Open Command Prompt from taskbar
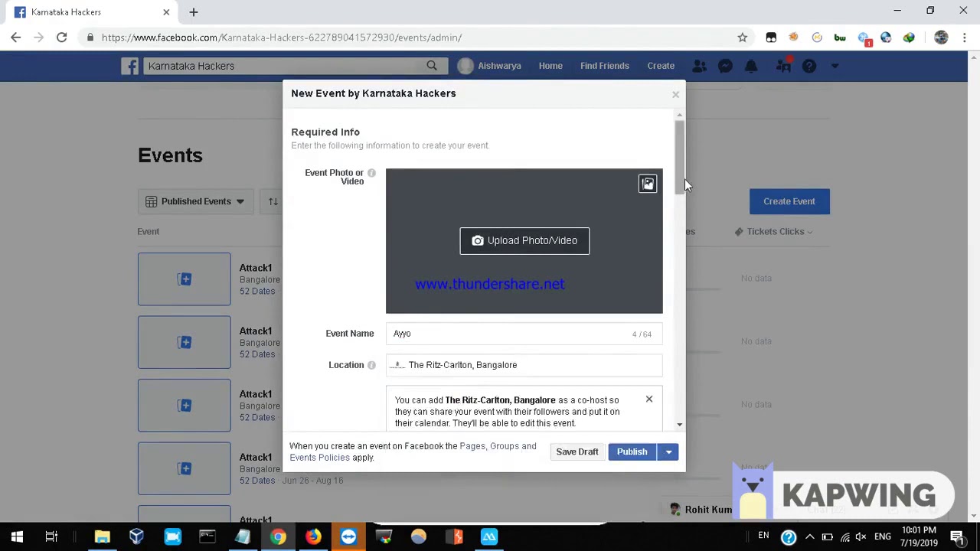980x551 pixels. (x=207, y=536)
